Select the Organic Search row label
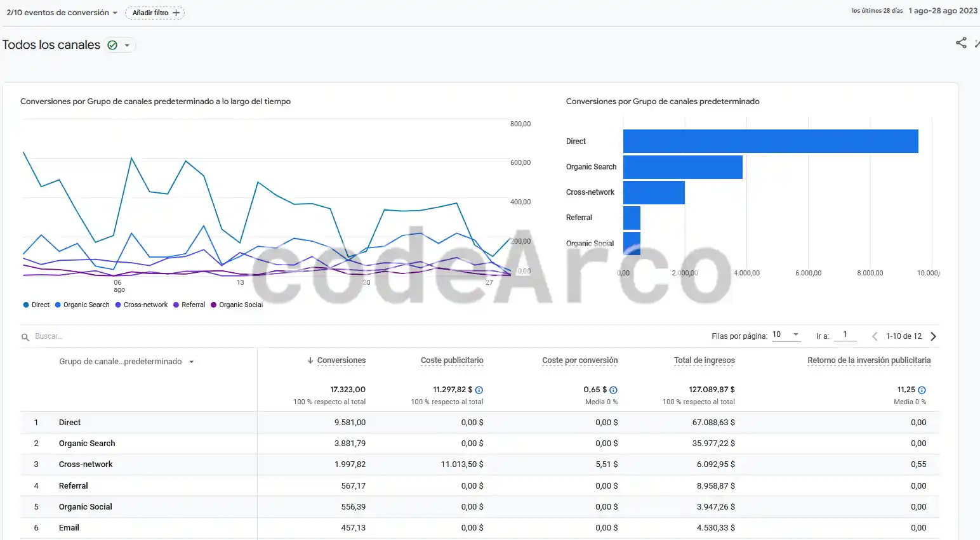Image resolution: width=980 pixels, height=540 pixels. [x=87, y=444]
